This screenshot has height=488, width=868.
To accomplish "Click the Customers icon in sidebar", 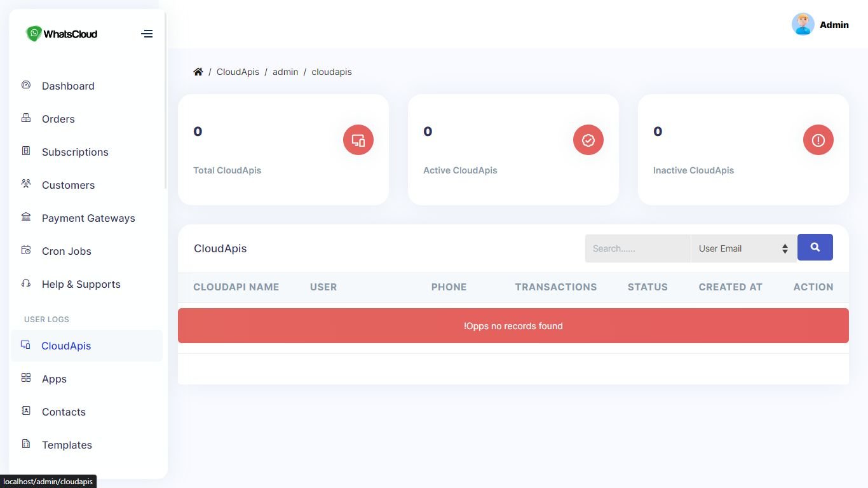I will [26, 184].
